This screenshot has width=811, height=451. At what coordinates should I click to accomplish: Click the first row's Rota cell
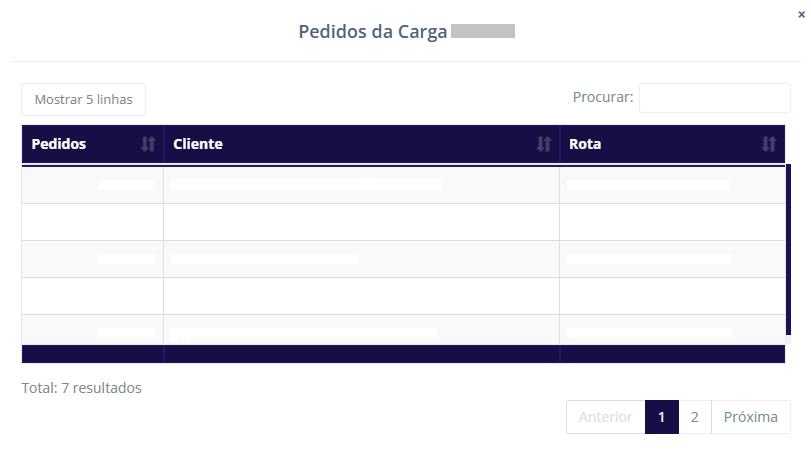click(x=672, y=185)
